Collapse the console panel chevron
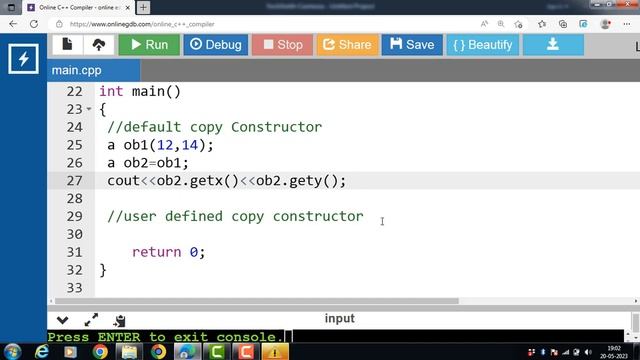Image resolution: width=640 pixels, height=360 pixels. [x=62, y=320]
